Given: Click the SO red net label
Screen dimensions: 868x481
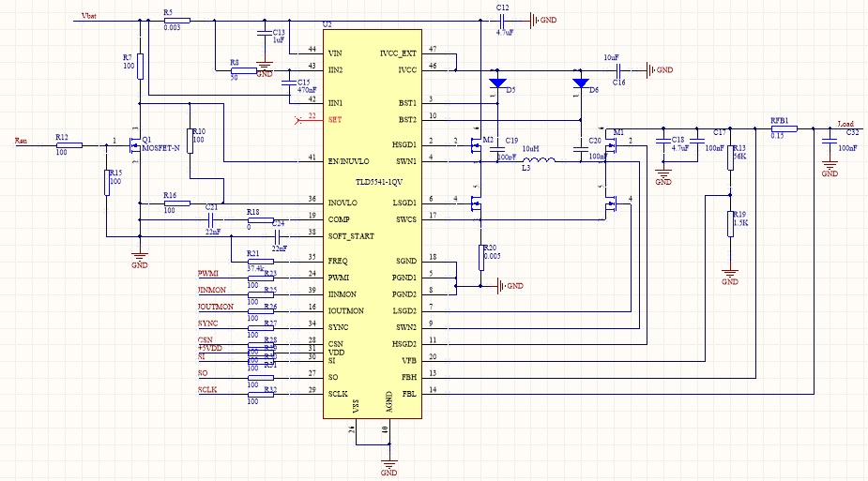Looking at the screenshot, I should click(203, 373).
